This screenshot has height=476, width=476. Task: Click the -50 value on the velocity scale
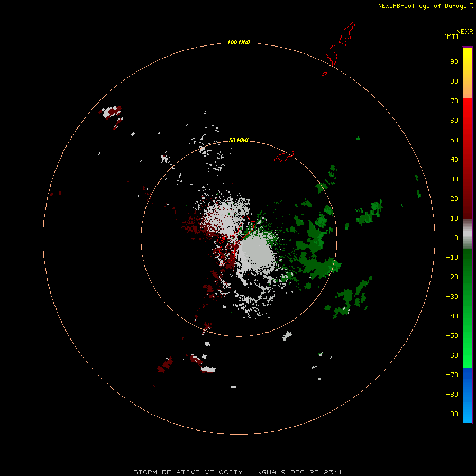point(452,336)
